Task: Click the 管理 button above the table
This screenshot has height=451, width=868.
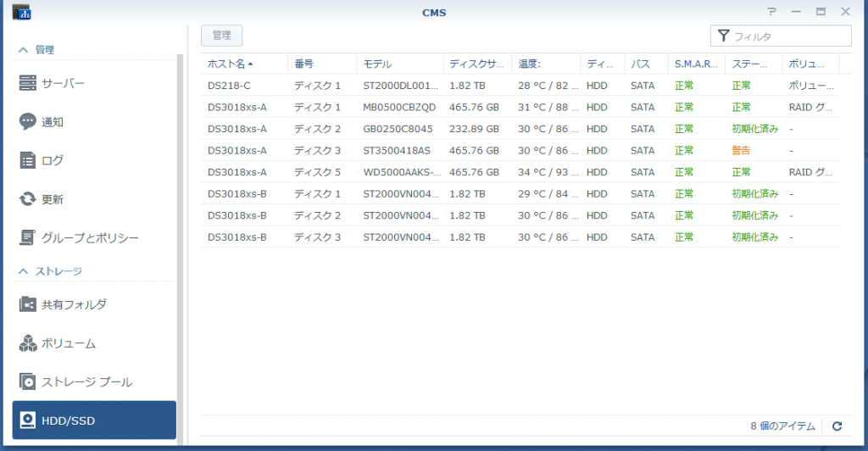Action: click(x=221, y=36)
